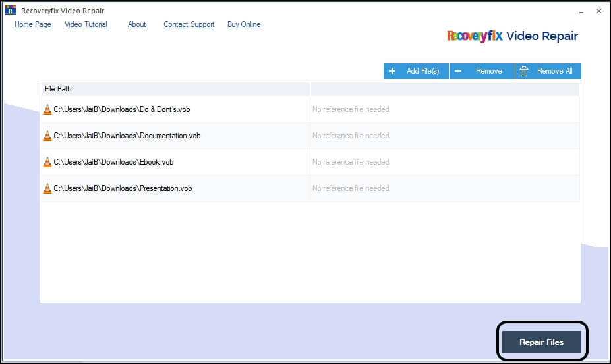Click reference cell in Presentation.vob row
Image resolution: width=611 pixels, height=364 pixels.
[445, 188]
